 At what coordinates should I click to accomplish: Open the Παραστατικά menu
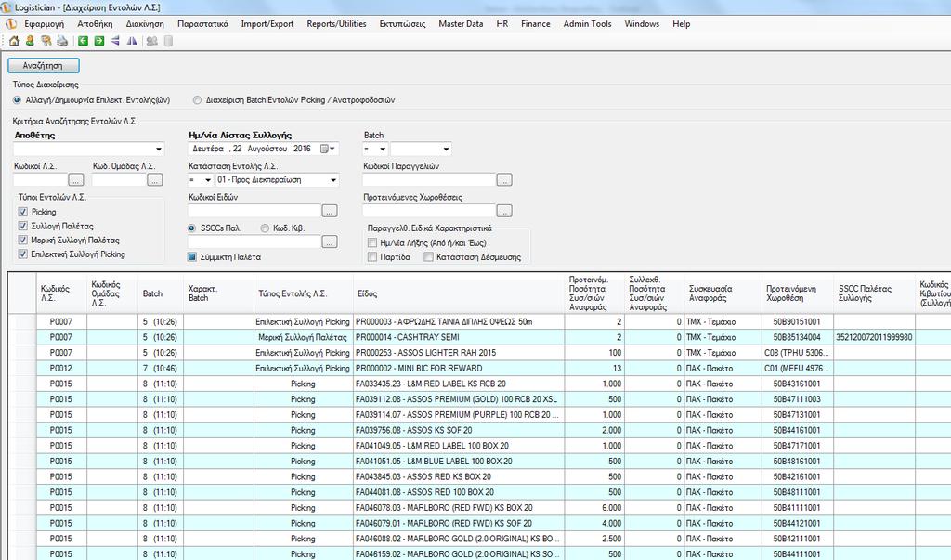pyautogui.click(x=202, y=24)
